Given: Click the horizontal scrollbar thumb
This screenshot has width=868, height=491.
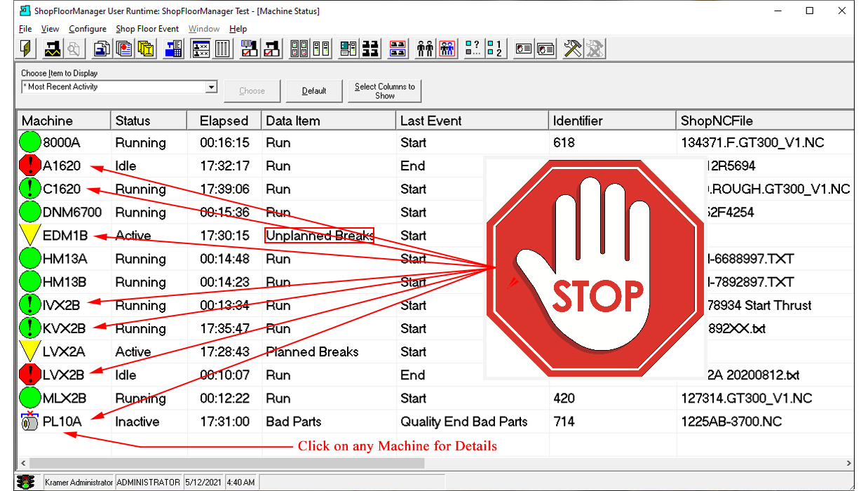Looking at the screenshot, I should point(226,463).
